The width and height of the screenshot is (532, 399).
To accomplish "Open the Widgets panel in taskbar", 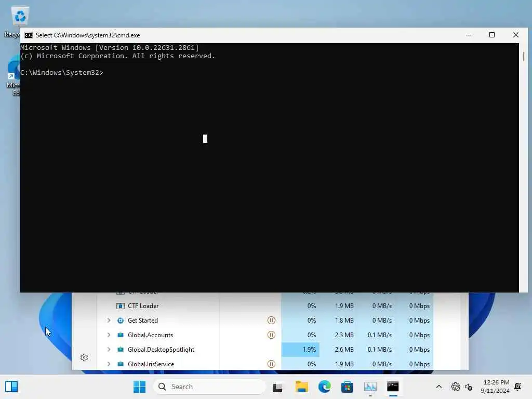I will pos(11,387).
